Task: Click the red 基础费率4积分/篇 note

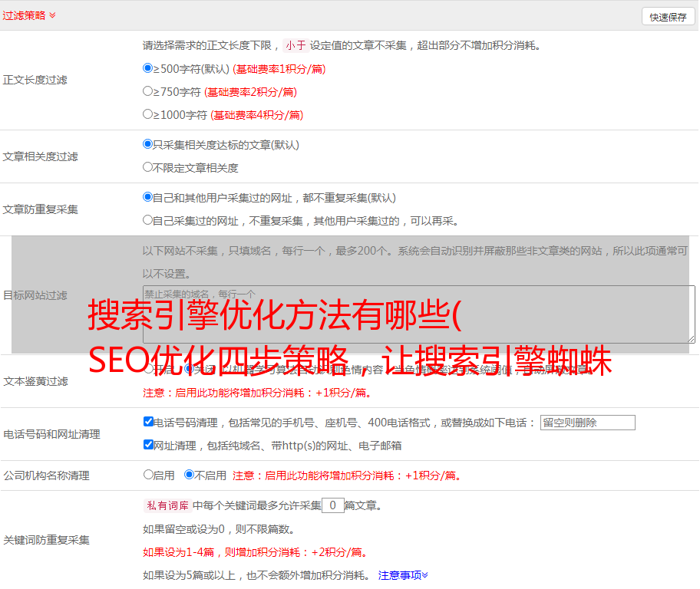Action: 256,115
